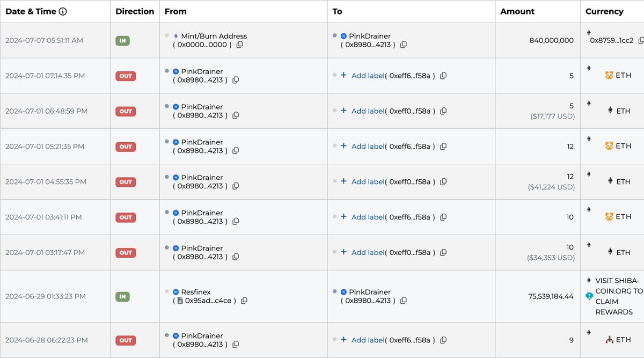This screenshot has width=644, height=358.
Task: Copy PinkDrainer To address in 01:33:23 PM row
Action: pyautogui.click(x=403, y=301)
